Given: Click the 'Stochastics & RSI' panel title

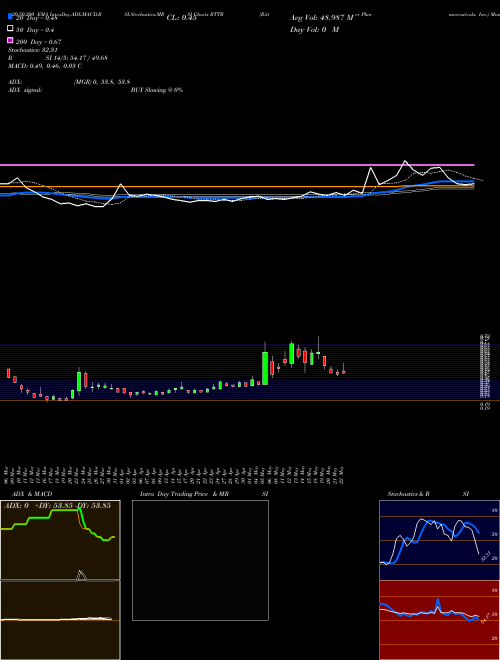Looking at the screenshot, I should [428, 494].
